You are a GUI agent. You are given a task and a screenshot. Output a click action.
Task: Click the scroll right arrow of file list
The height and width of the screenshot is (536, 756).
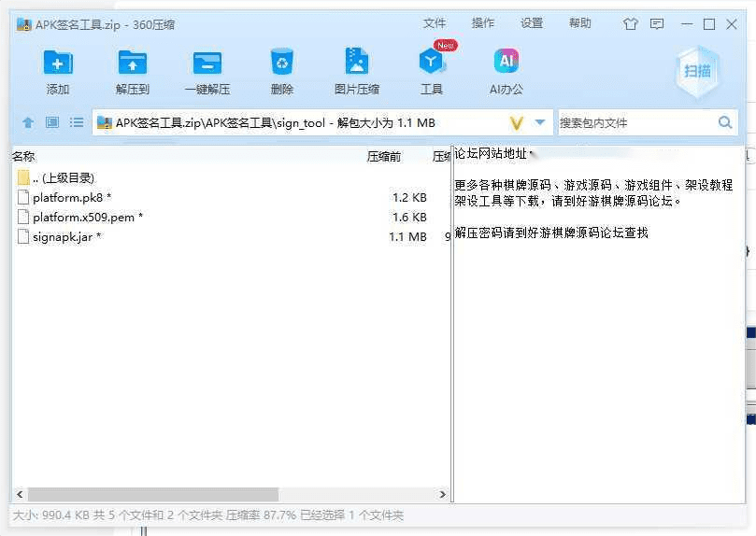443,494
